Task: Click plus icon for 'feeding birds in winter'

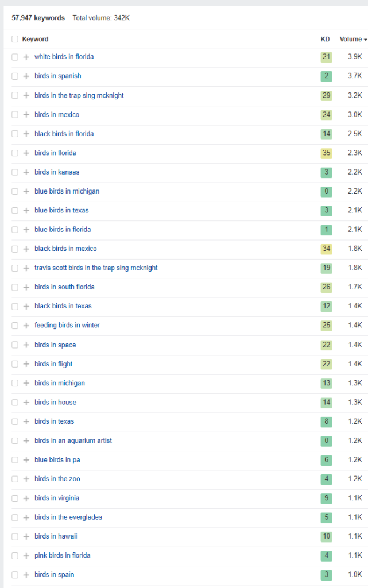Action: [26, 326]
